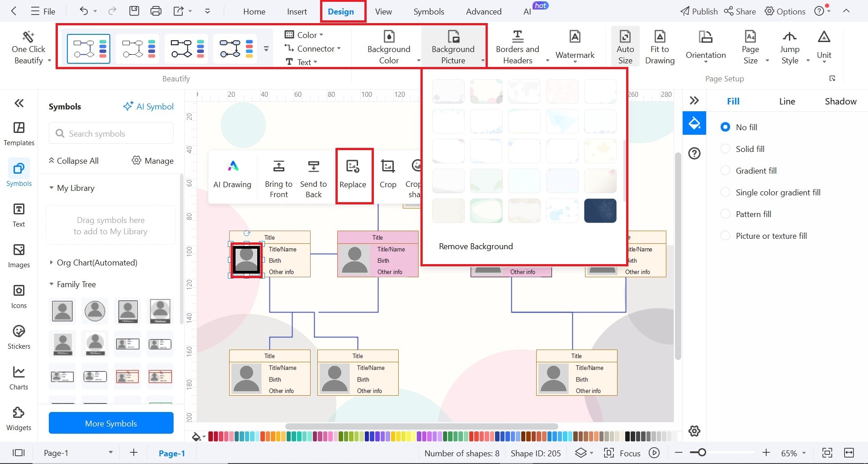Open Stickers panel in left sidebar
Screen dimensions: 868x464
[19, 337]
